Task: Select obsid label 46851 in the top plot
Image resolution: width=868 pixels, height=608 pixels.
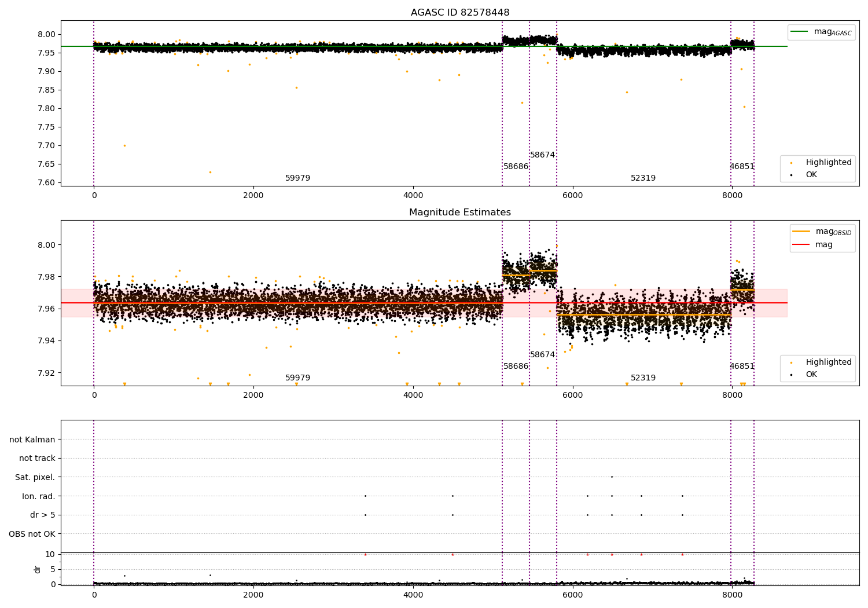Action: [x=742, y=167]
